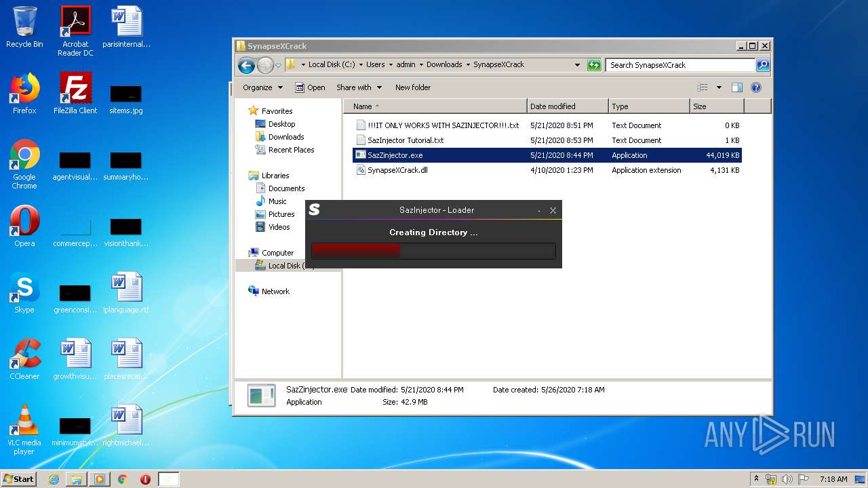The height and width of the screenshot is (488, 868).
Task: Launch Acrobat Reader DC shortcut
Action: 75,31
